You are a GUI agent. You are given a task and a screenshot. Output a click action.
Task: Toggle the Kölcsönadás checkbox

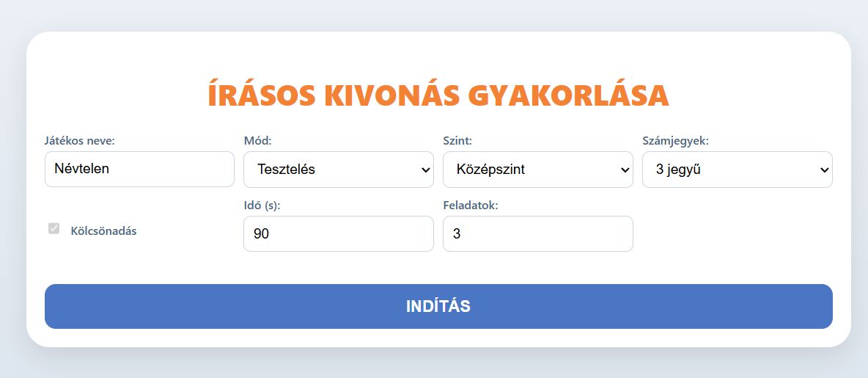click(54, 229)
